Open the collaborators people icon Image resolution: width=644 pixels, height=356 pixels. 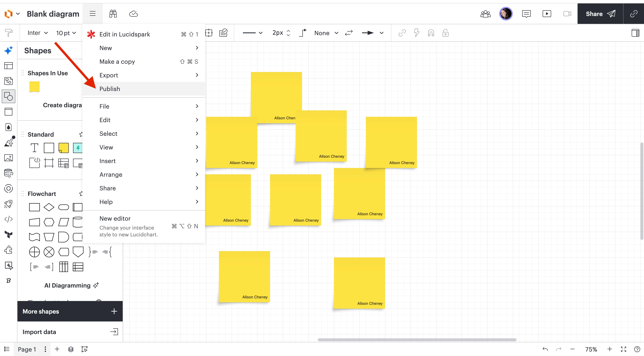coord(486,14)
